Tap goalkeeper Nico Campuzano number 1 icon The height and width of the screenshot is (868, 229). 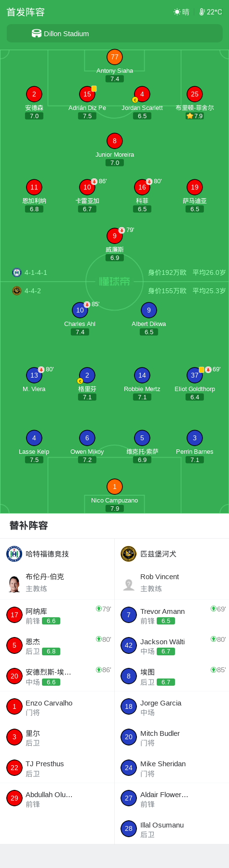coord(114,487)
